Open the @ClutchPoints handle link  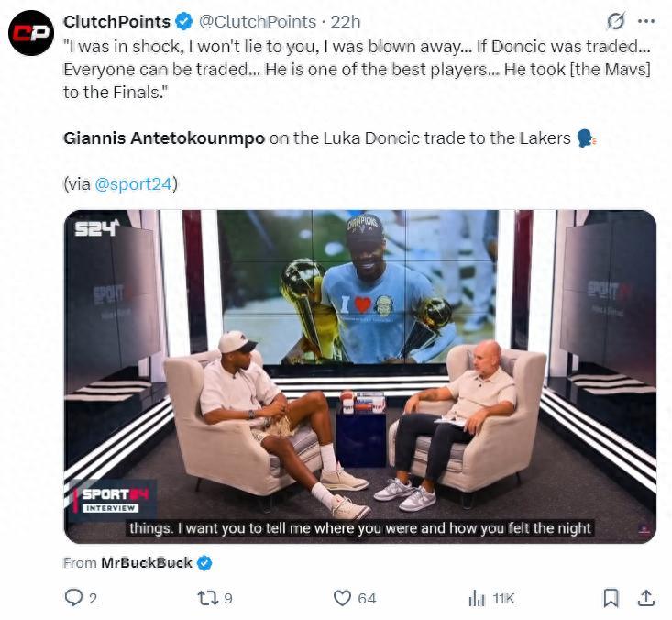coord(257,21)
